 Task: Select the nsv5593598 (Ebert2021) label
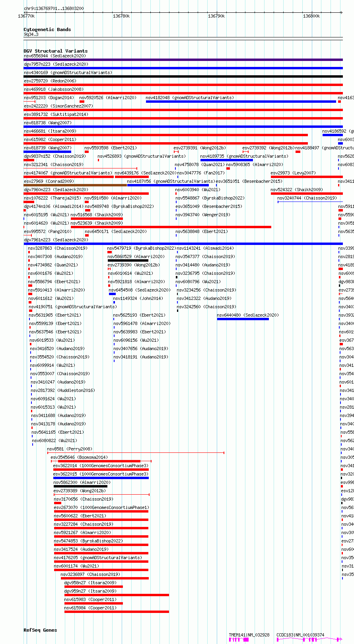(x=111, y=148)
